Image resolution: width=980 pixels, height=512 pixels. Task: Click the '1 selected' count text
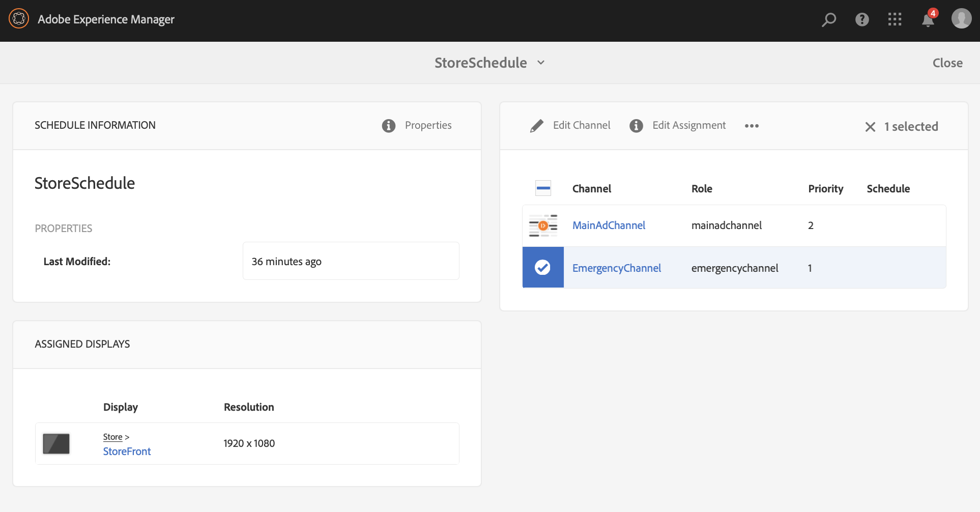pyautogui.click(x=911, y=127)
